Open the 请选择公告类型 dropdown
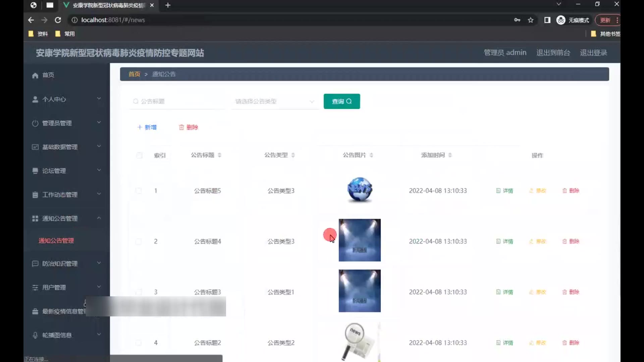 click(274, 101)
